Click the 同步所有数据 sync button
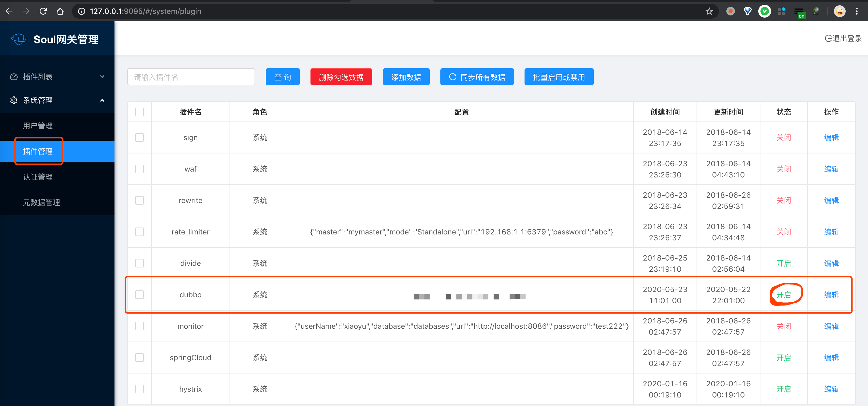The width and height of the screenshot is (868, 406). (476, 77)
